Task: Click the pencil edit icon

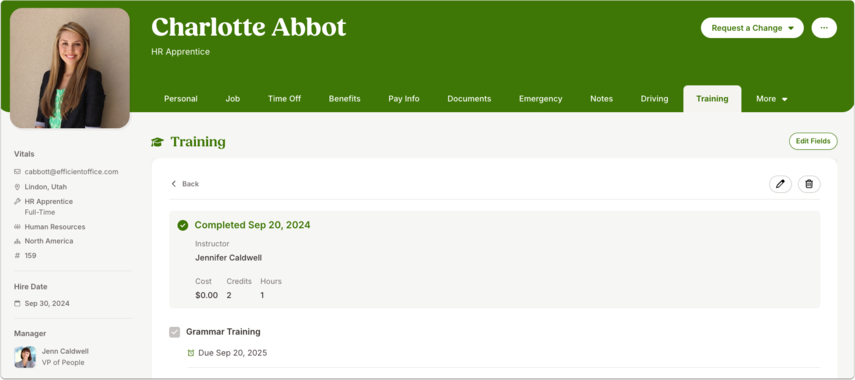Action: (x=780, y=184)
